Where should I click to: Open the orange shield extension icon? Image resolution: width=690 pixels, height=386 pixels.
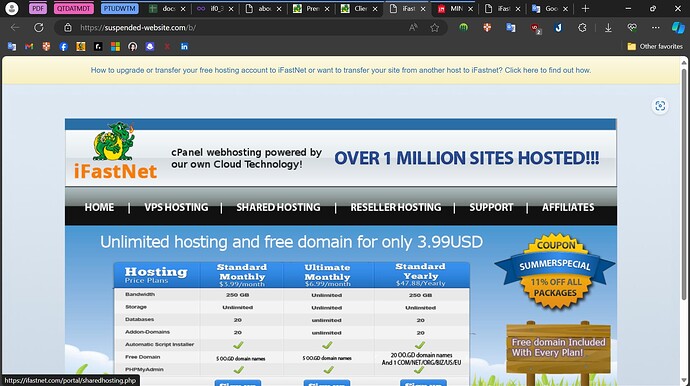[487, 27]
